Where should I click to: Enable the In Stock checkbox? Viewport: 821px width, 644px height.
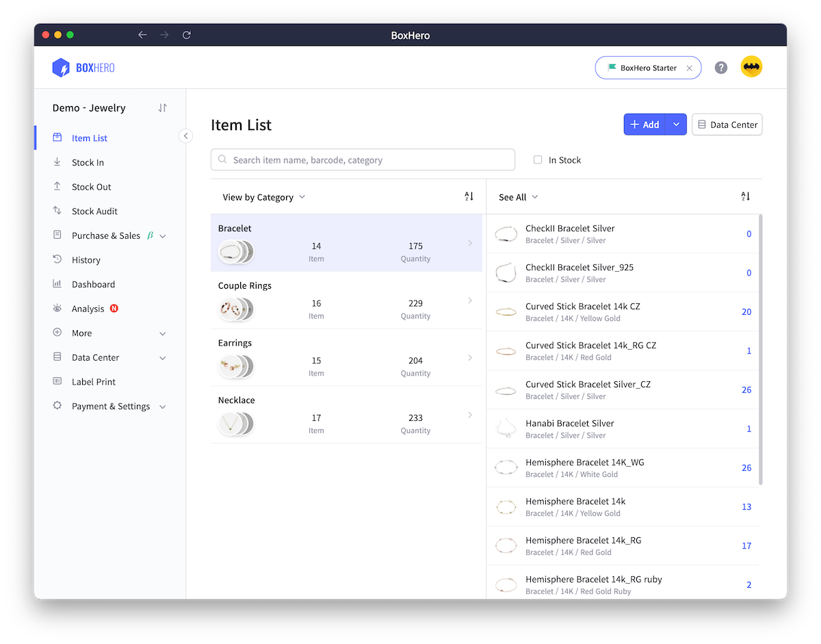click(x=538, y=159)
